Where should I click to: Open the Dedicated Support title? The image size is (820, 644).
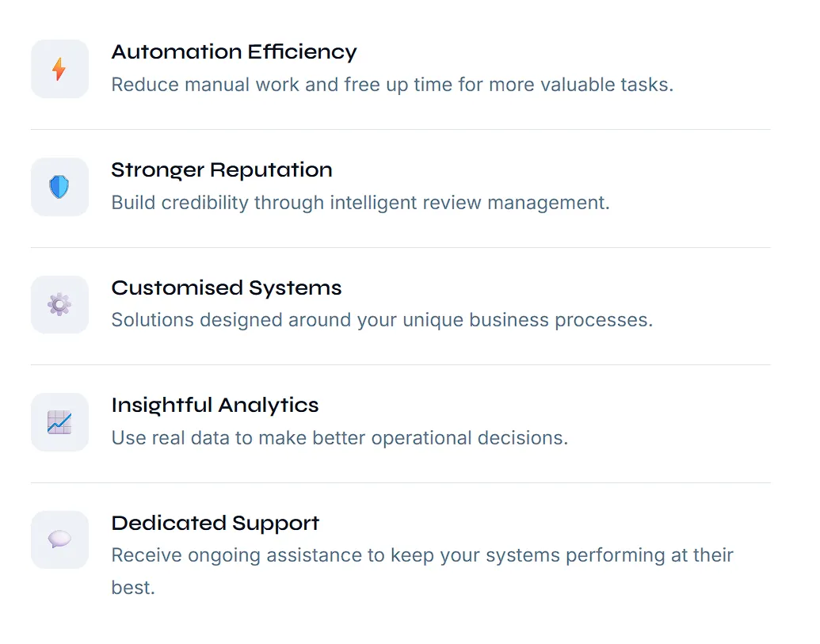tap(215, 524)
